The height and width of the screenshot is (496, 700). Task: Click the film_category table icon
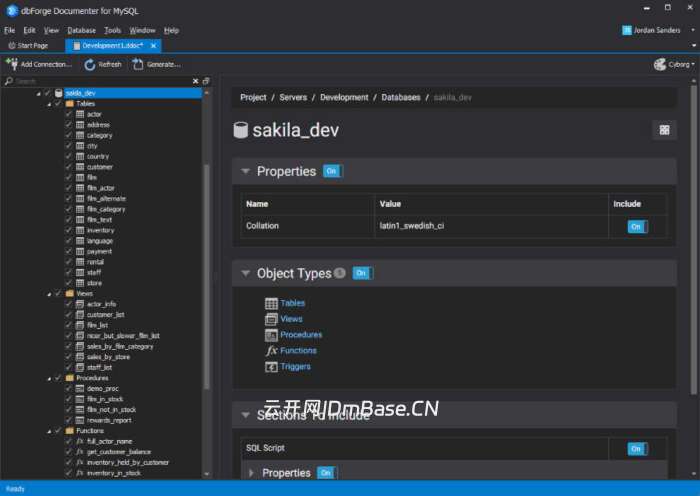80,209
